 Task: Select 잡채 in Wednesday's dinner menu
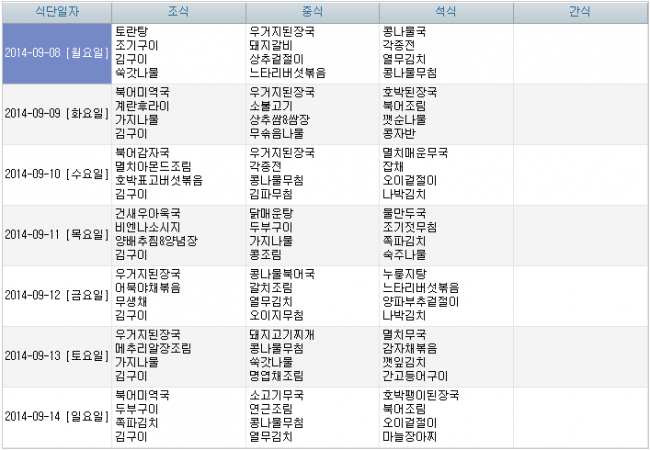tap(393, 166)
